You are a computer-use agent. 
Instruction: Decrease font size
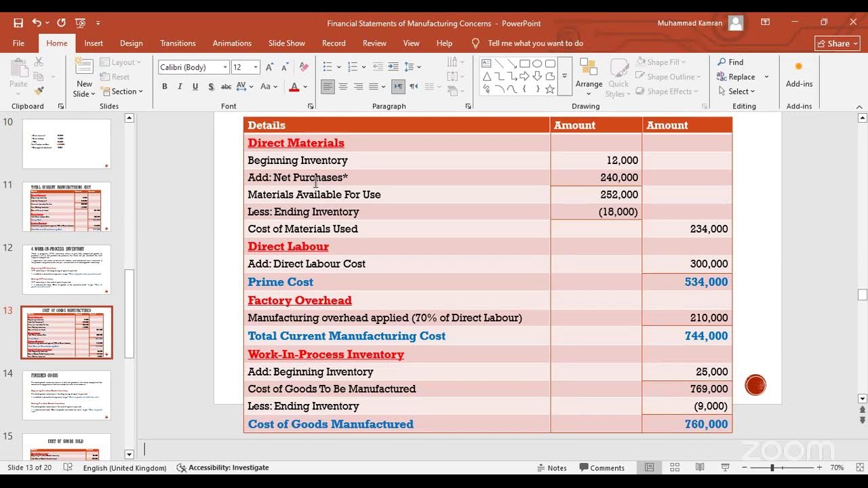[x=285, y=67]
